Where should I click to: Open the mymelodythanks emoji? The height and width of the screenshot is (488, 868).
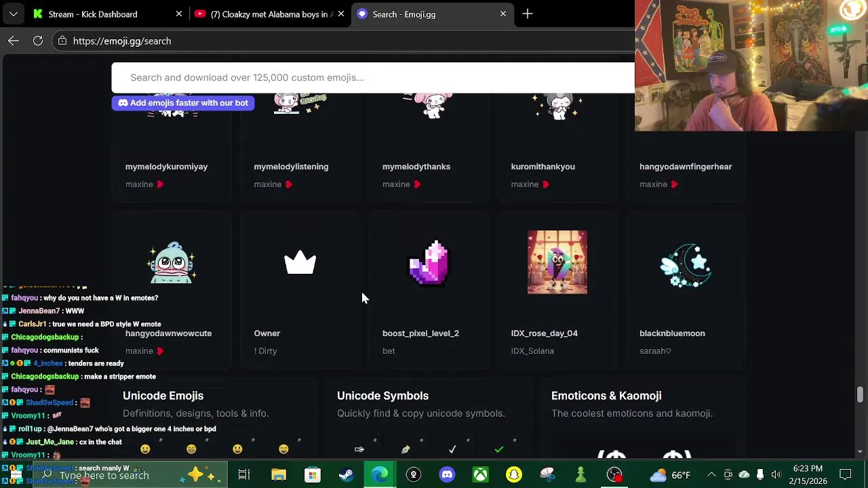[416, 167]
